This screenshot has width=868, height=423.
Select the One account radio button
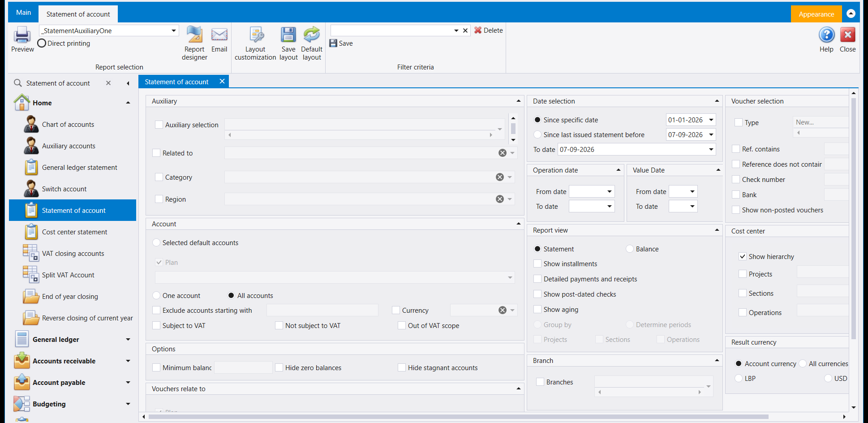[156, 295]
